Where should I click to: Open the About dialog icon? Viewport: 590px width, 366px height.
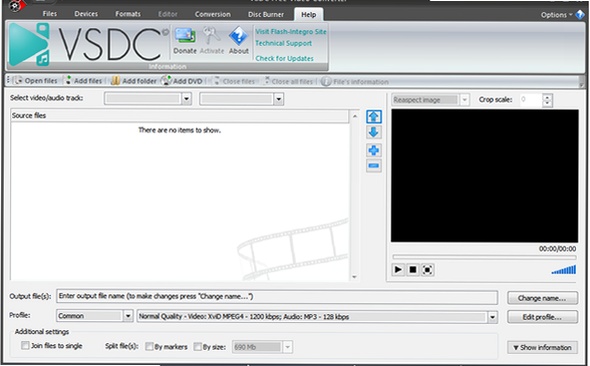point(239,36)
